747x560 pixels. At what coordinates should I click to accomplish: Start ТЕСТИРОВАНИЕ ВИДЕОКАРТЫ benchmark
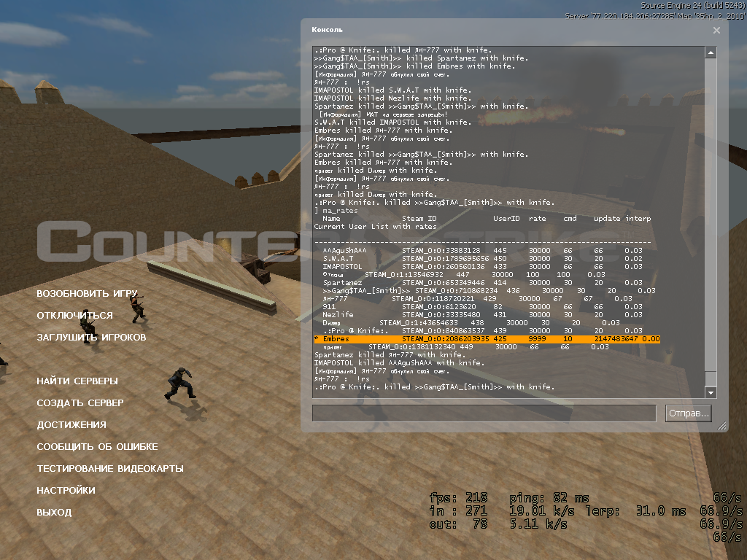tap(110, 469)
